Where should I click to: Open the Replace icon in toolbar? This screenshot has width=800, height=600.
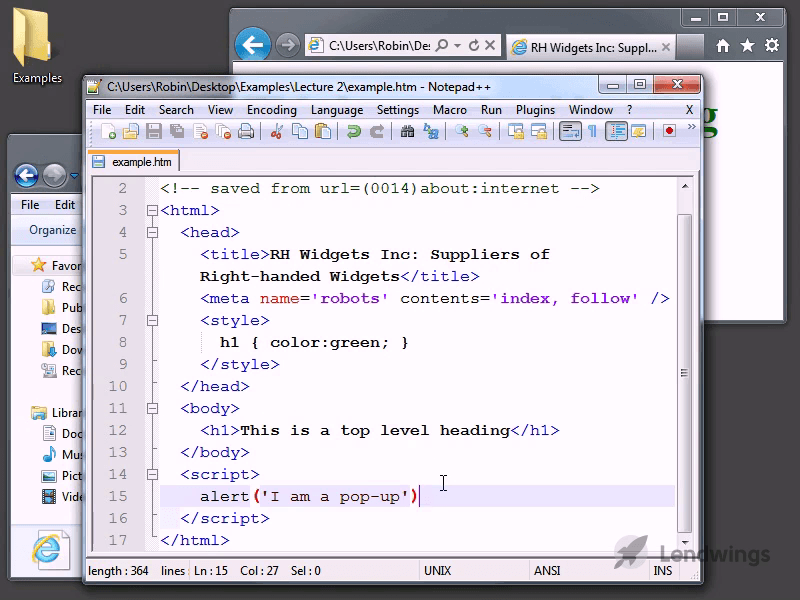(431, 132)
